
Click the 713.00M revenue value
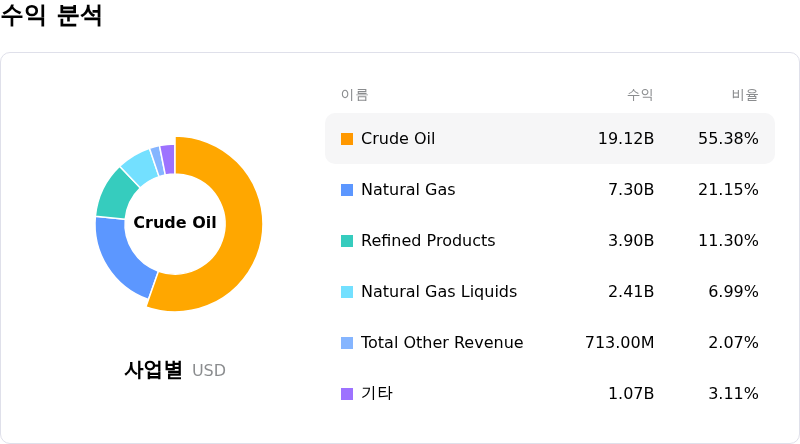pos(619,342)
